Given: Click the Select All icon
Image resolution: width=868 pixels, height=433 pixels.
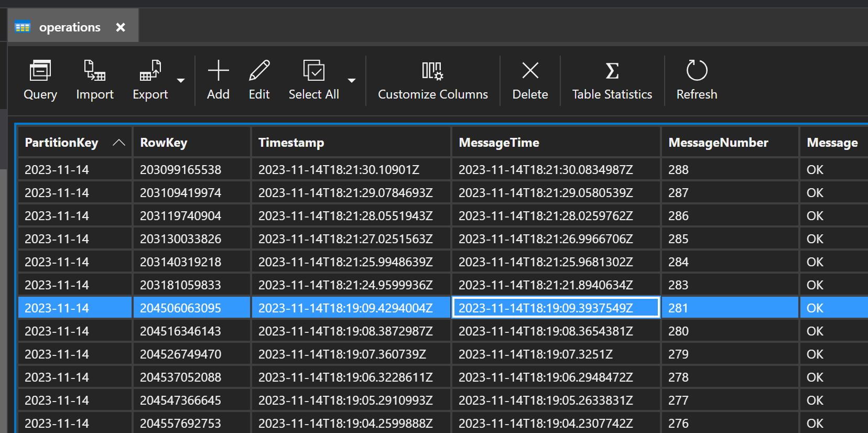Looking at the screenshot, I should tap(313, 80).
